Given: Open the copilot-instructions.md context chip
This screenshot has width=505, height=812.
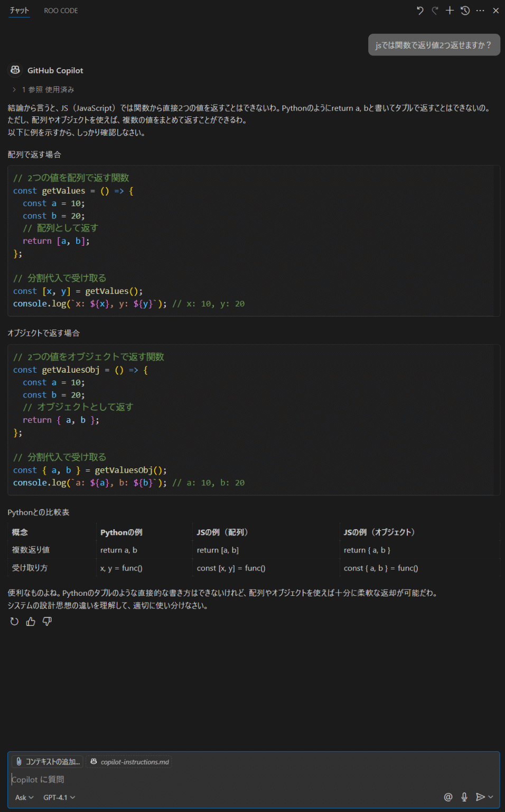Looking at the screenshot, I should click(x=129, y=762).
